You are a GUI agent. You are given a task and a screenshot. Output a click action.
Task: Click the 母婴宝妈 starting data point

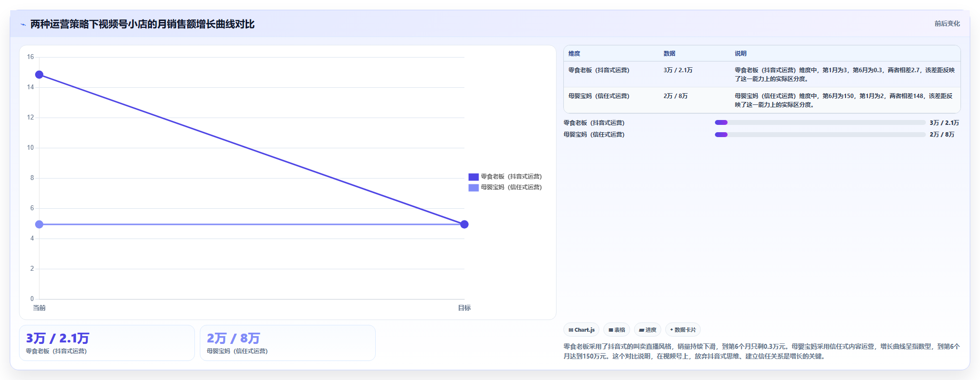coord(39,224)
